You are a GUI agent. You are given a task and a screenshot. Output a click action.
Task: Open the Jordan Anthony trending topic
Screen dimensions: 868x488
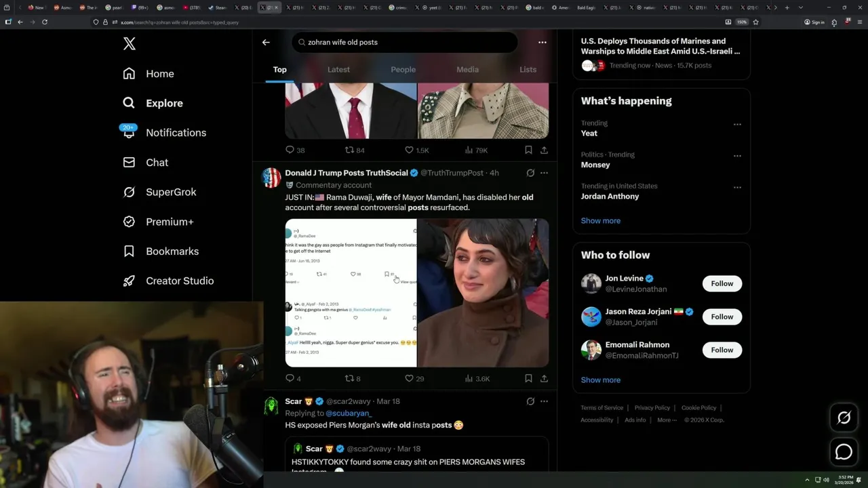click(610, 197)
